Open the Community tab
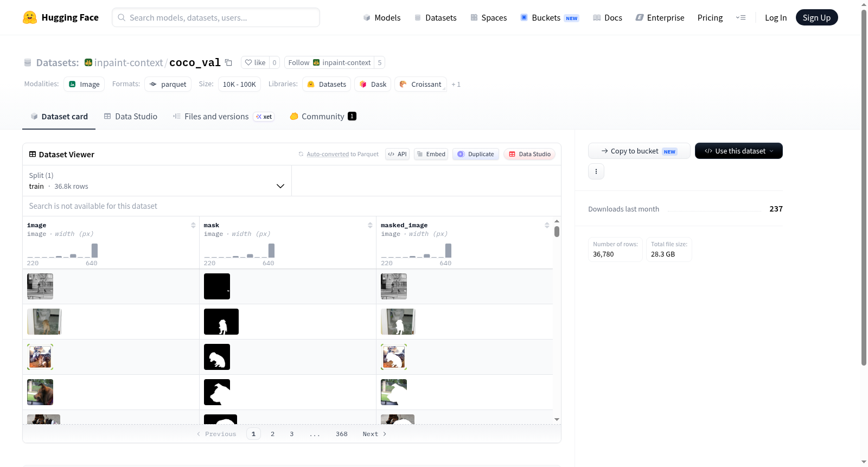 tap(323, 116)
